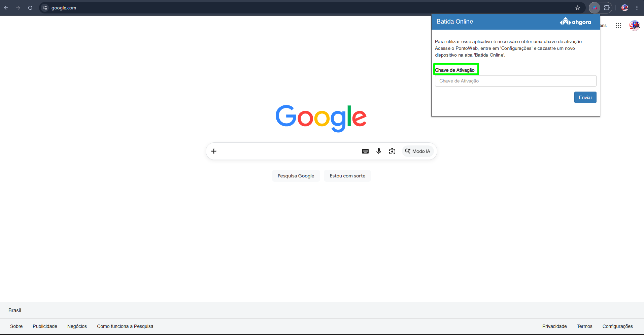
Task: Click the ahgora logo in the popup
Action: [575, 22]
